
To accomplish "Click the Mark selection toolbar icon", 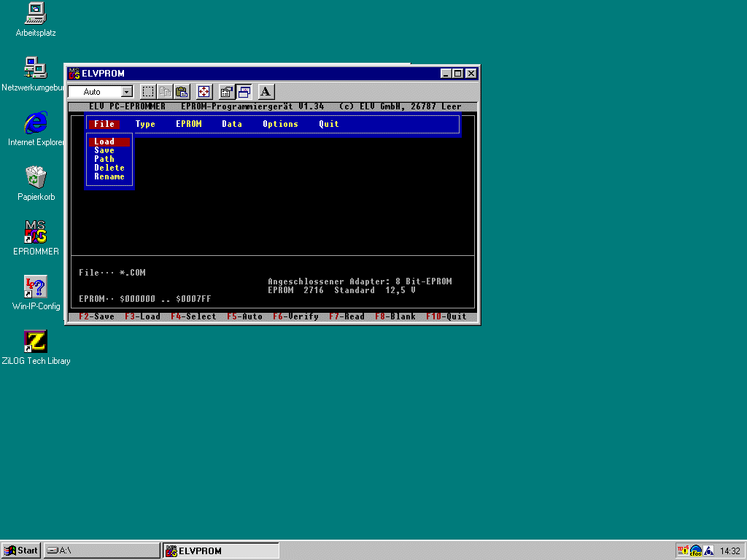I will [148, 91].
